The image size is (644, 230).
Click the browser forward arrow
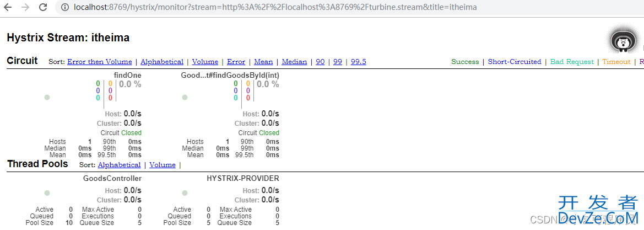(25, 7)
